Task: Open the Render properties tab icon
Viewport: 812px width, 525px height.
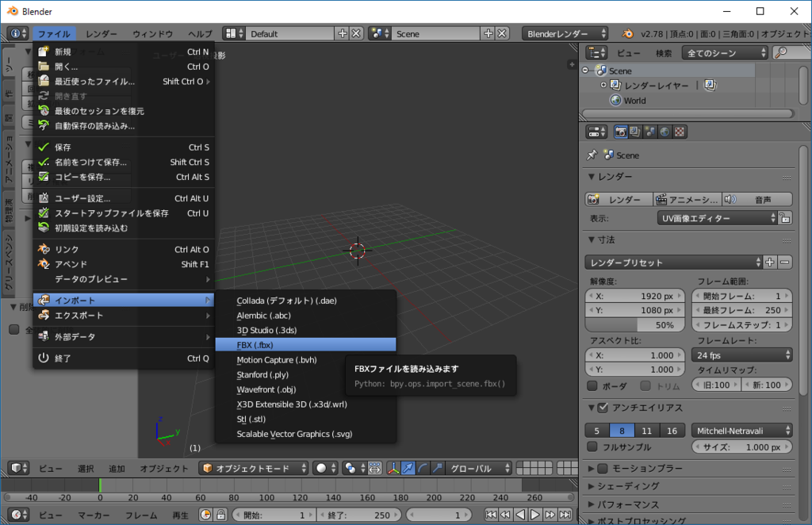Action: point(620,132)
